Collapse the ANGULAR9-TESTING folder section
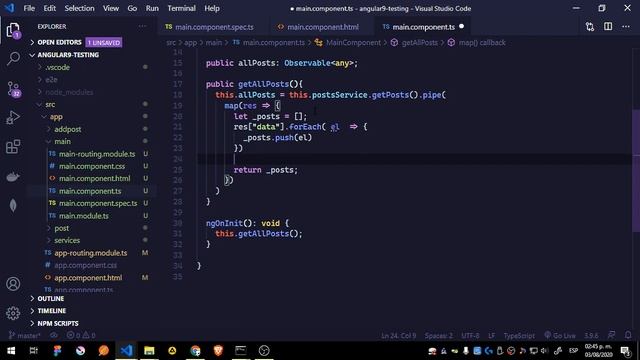Screen dimensions: 640x360 68,55
